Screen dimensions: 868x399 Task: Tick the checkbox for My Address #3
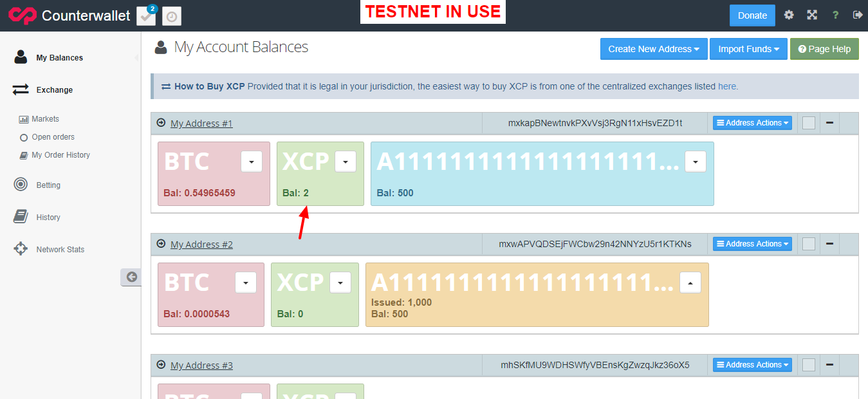click(809, 365)
